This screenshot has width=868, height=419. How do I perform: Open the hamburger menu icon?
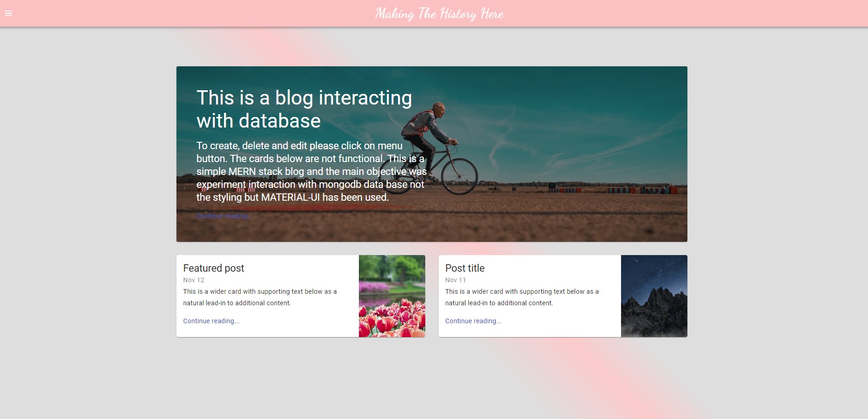pos(8,13)
